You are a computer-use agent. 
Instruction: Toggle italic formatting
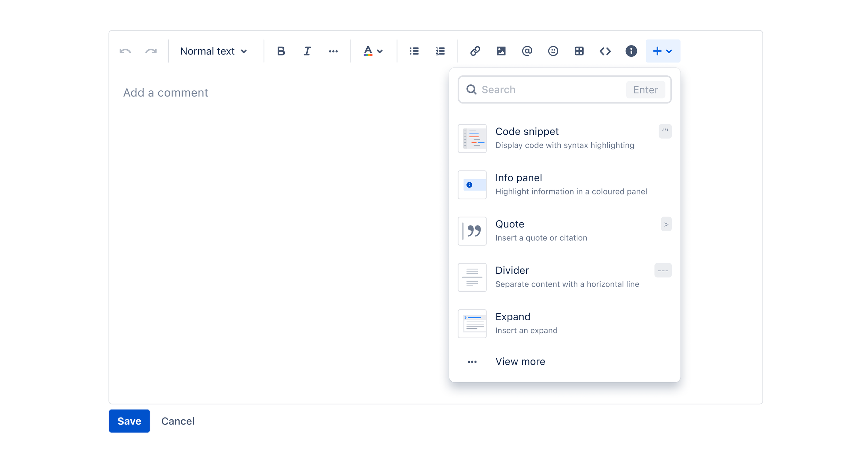(307, 51)
